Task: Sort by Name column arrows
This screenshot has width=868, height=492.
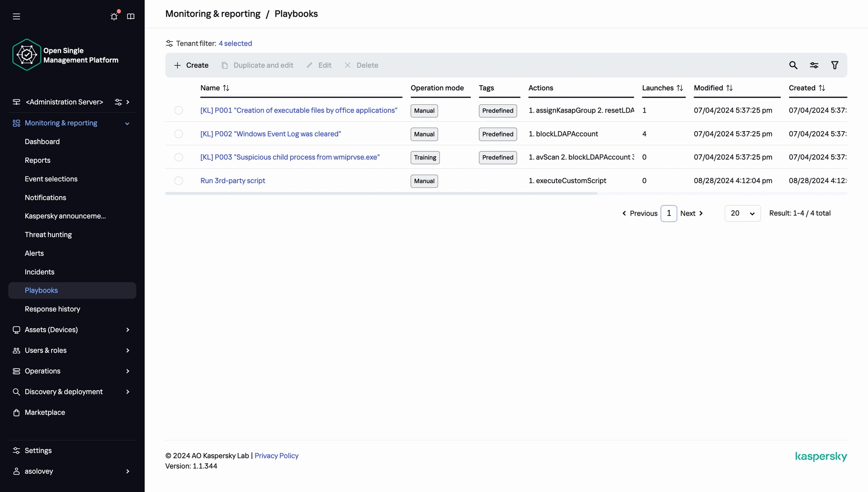Action: click(226, 88)
